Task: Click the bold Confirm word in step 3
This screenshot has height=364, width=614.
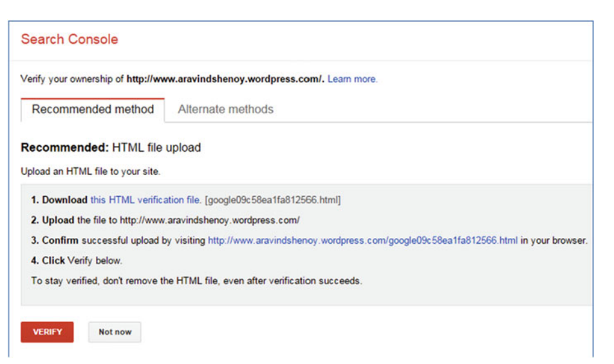Action: click(60, 241)
